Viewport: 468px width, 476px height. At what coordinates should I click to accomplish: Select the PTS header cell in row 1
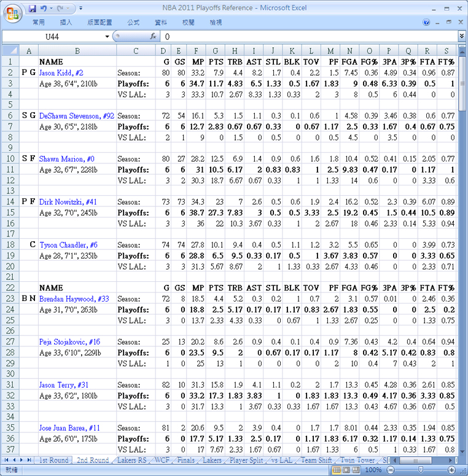pyautogui.click(x=216, y=62)
